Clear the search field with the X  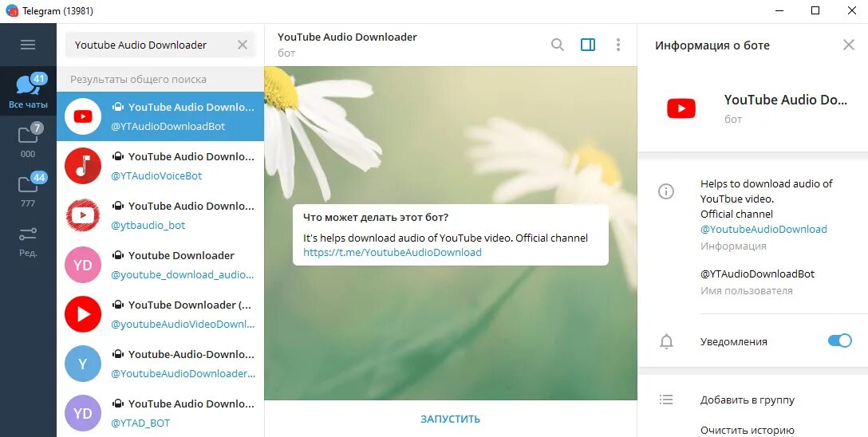pos(243,45)
